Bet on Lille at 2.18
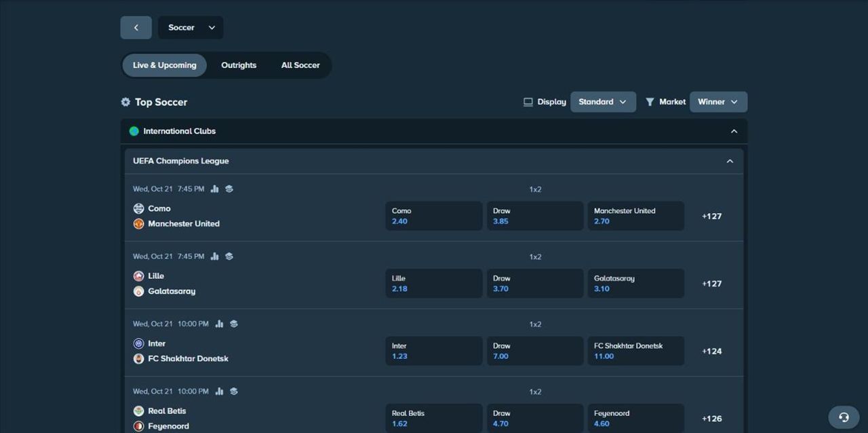This screenshot has height=433, width=868. [434, 283]
